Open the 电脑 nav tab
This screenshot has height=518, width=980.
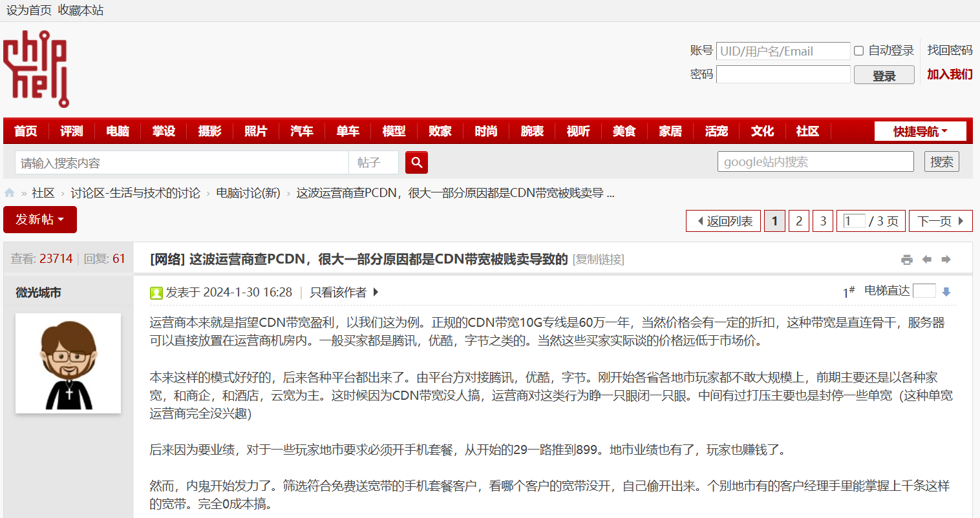118,131
